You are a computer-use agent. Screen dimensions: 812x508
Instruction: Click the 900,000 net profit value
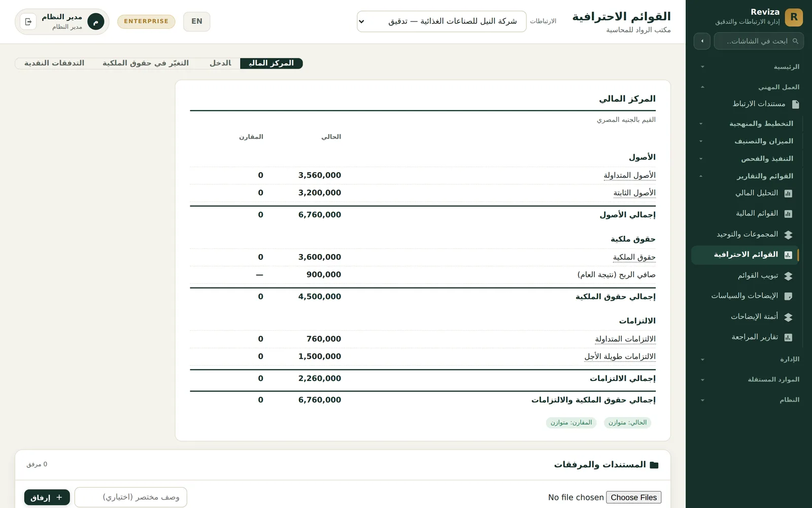click(324, 275)
